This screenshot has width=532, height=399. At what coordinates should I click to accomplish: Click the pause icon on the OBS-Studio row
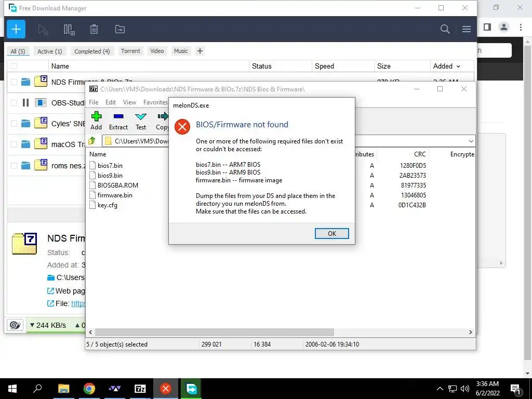[25, 102]
